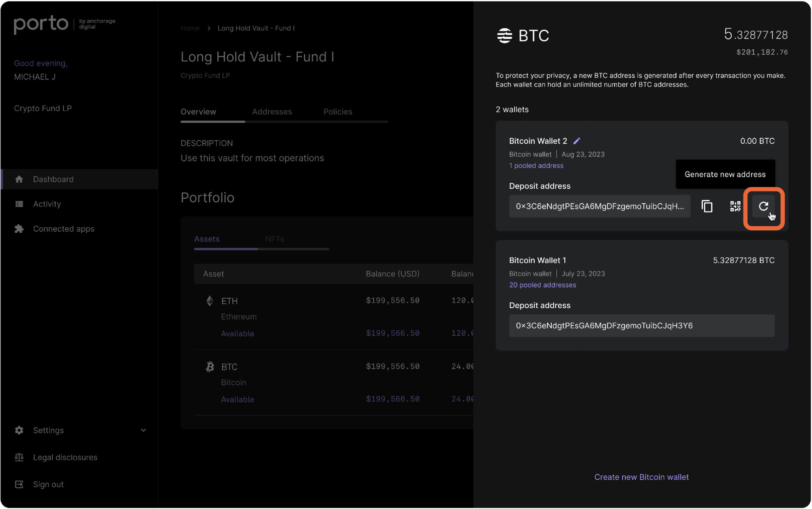
Task: Click the Ethereum subtitle text
Action: [239, 317]
